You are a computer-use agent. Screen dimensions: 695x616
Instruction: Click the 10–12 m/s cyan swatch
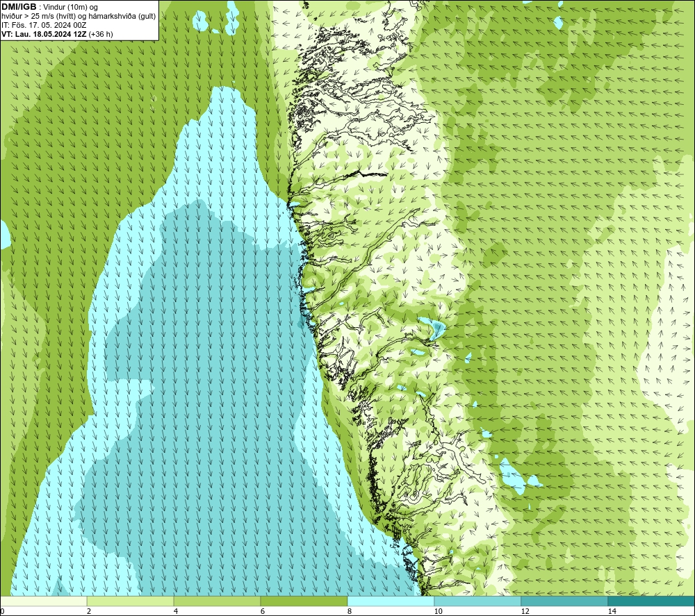point(478,601)
